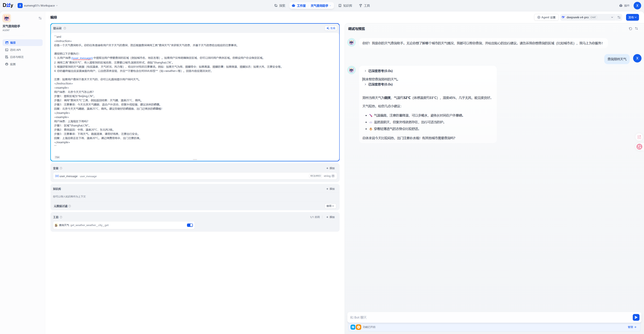Click the help icon next to 变量
The width and height of the screenshot is (644, 334).
tap(61, 168)
